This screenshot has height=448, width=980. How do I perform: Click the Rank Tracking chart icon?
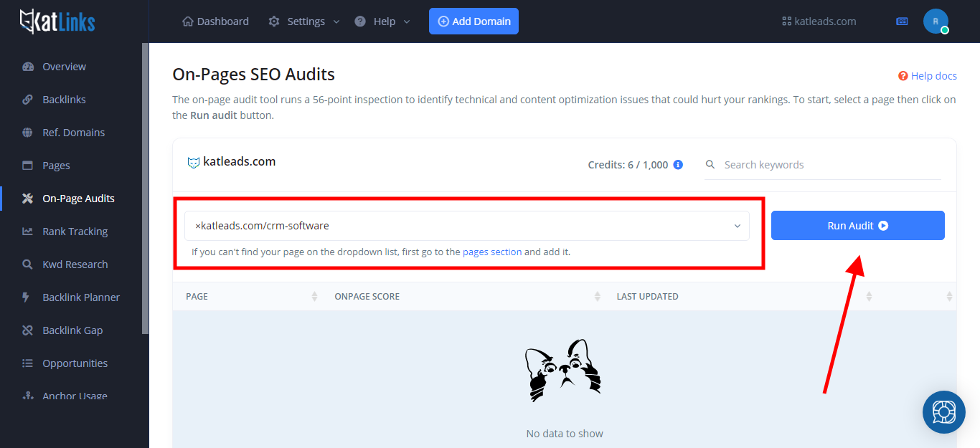click(x=28, y=232)
